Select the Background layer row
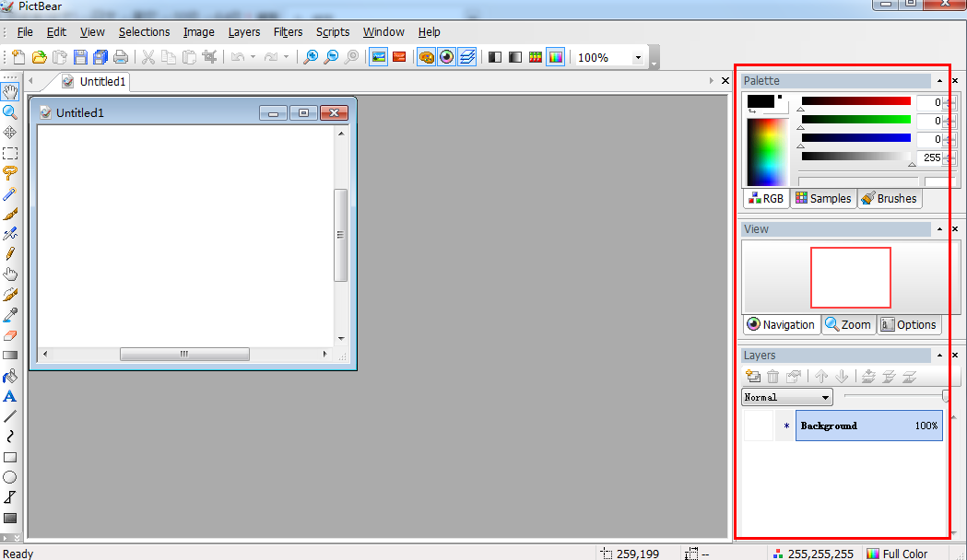 [869, 426]
